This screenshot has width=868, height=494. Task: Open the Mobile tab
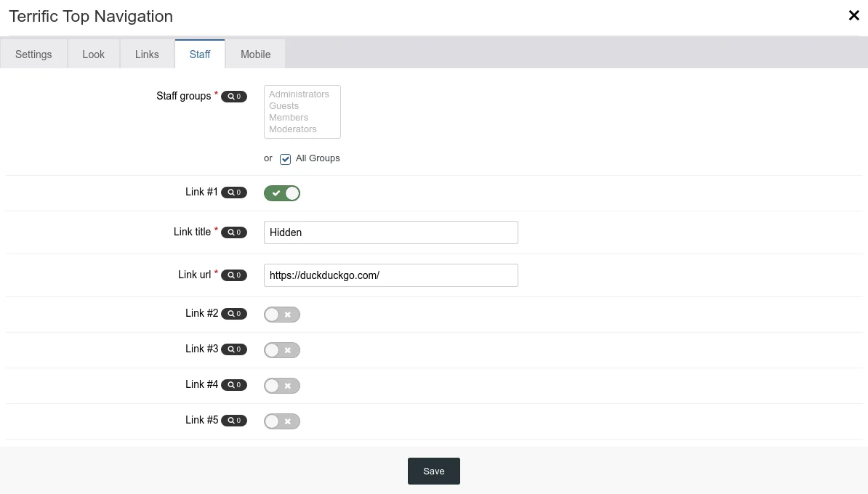point(255,54)
